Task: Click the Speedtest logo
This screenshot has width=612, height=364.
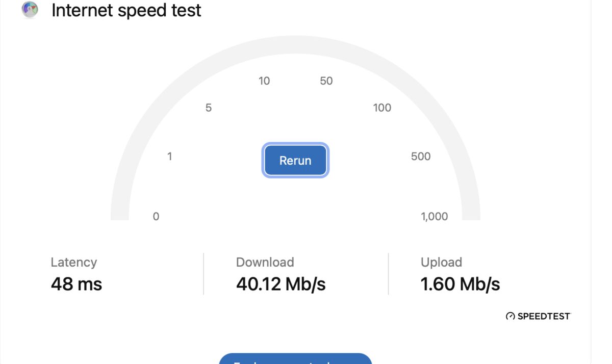Action: (x=538, y=316)
